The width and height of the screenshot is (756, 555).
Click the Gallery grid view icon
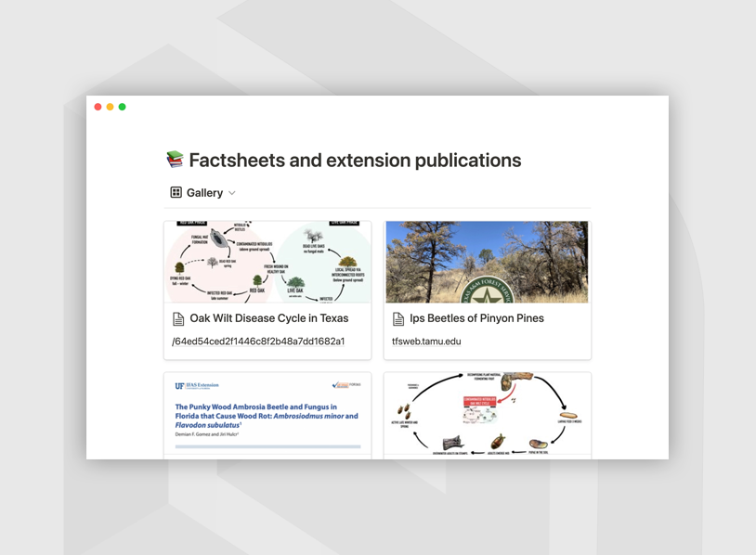176,192
